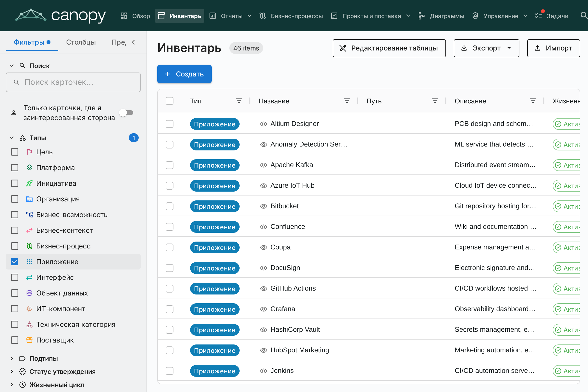The width and height of the screenshot is (588, 392).
Task: Click the Типы active filter count badge
Action: coord(134,138)
